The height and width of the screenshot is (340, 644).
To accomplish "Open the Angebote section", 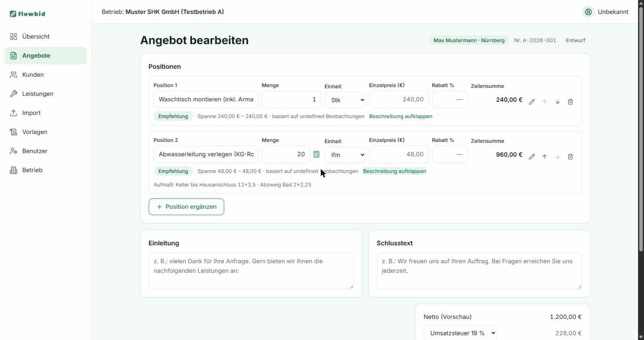I will point(46,55).
